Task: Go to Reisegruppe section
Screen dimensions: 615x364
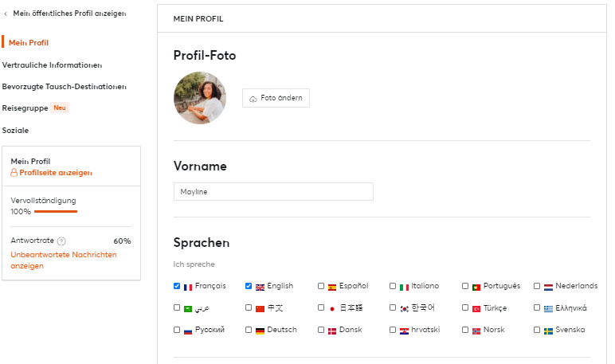Action: [x=25, y=108]
